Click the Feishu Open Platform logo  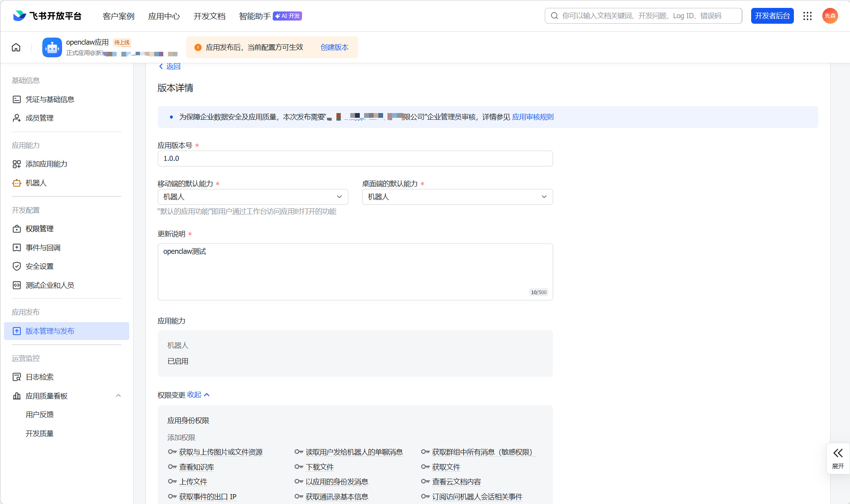pos(47,16)
